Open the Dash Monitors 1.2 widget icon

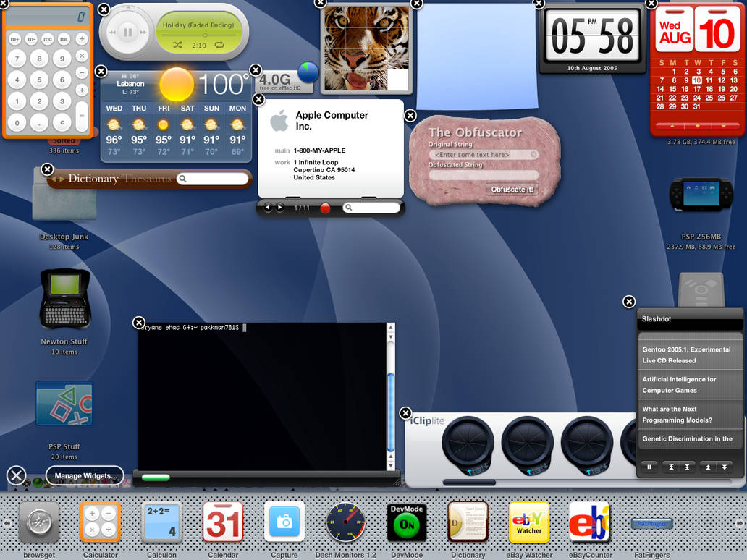[345, 522]
